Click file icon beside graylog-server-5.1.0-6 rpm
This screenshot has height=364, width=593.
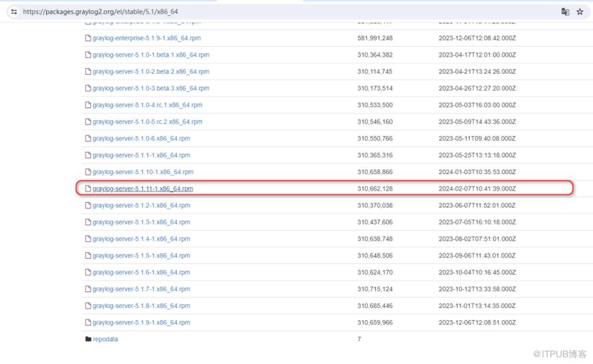[88, 139]
